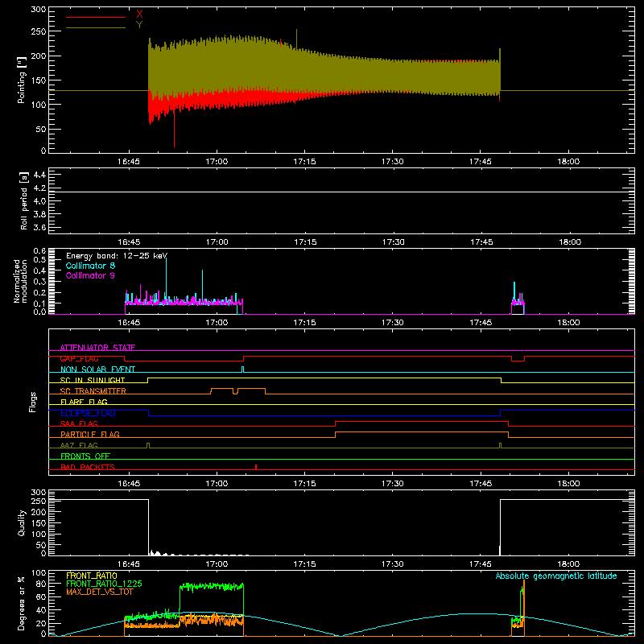This screenshot has width=644, height=644.
Task: Click the cyan NON_SOLAR_EVENT pulse
Action: [x=243, y=369]
